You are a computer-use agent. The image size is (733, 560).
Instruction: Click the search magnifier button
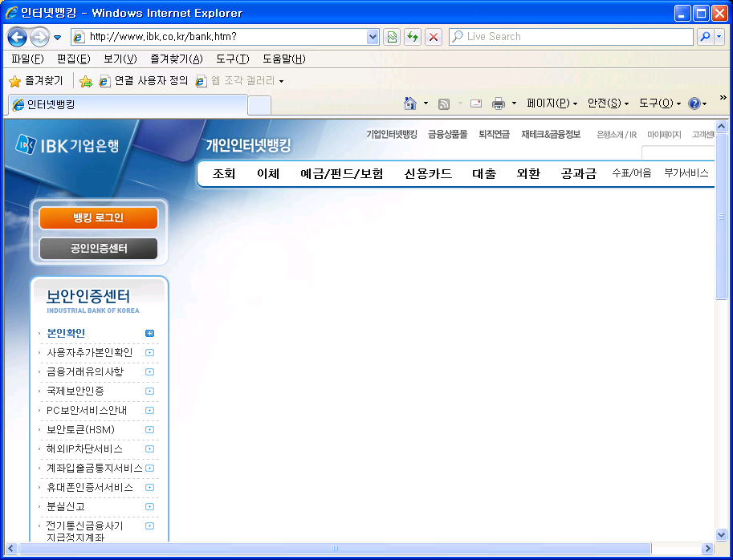[x=705, y=36]
